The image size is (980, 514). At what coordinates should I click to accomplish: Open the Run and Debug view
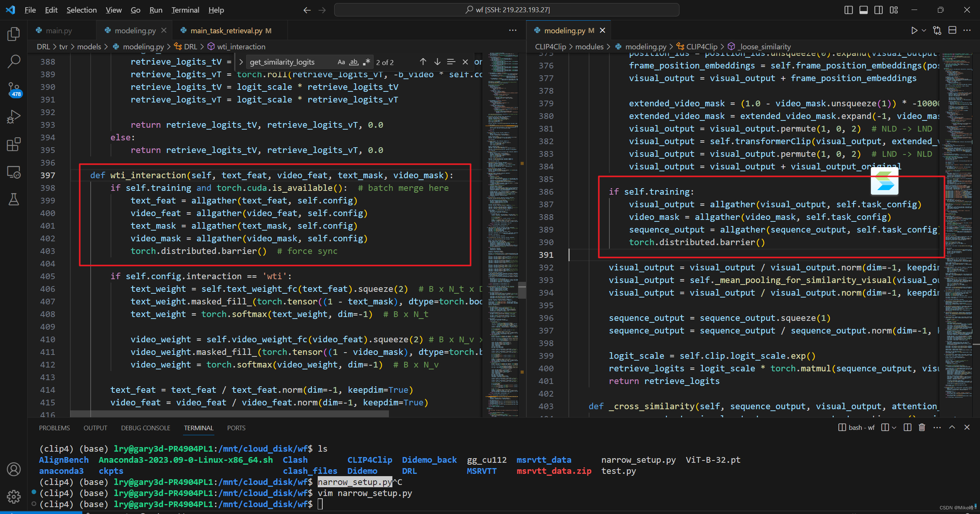point(14,117)
